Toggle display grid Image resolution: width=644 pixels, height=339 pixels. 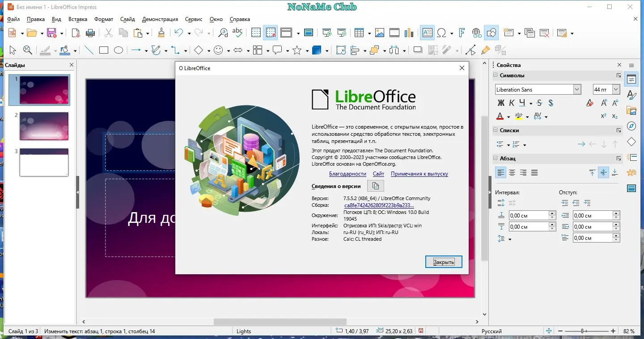point(256,33)
